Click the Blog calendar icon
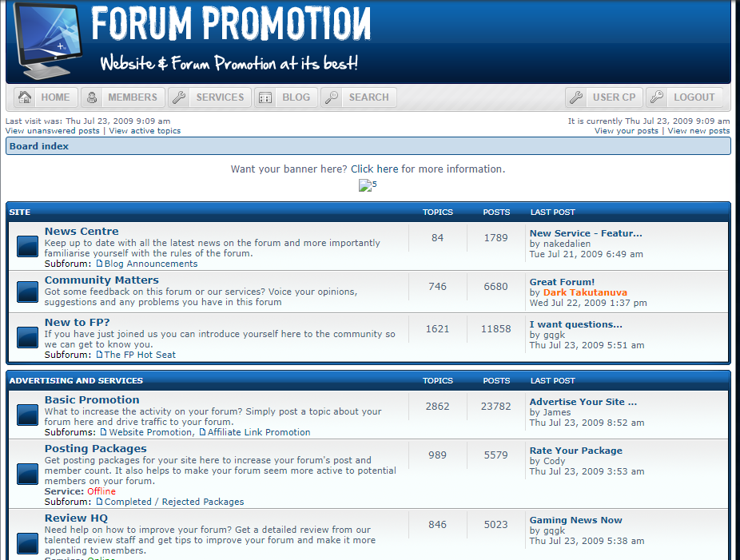The width and height of the screenshot is (740, 560). tap(265, 97)
